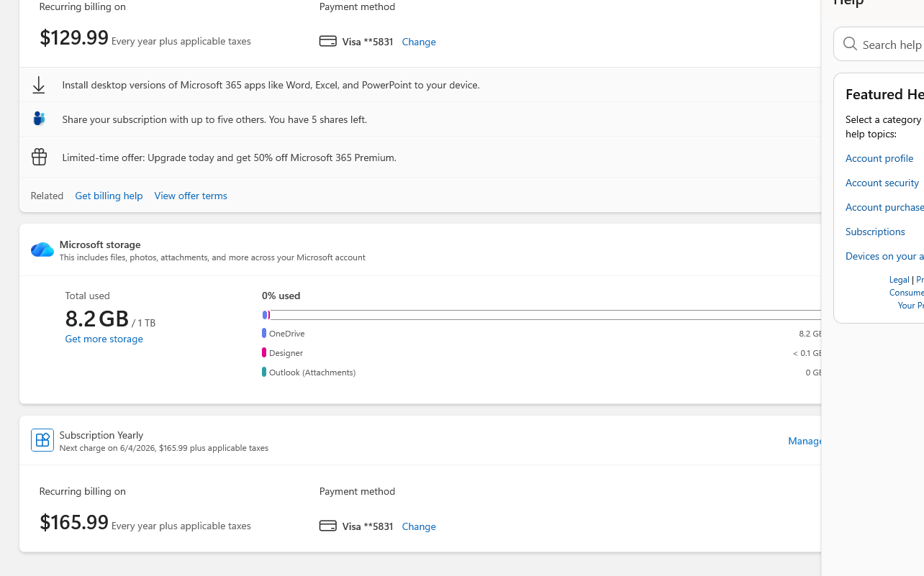Click the 0% used label
The image size is (924, 576).
[281, 296]
